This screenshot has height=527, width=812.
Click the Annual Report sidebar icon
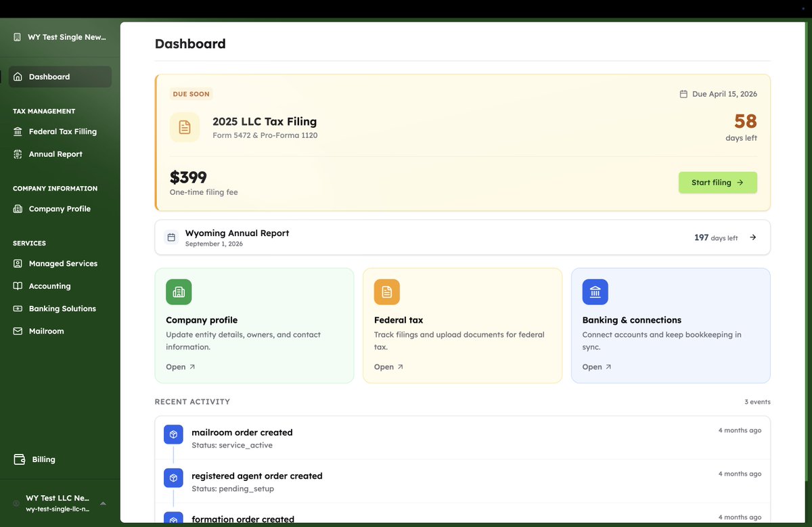point(18,154)
